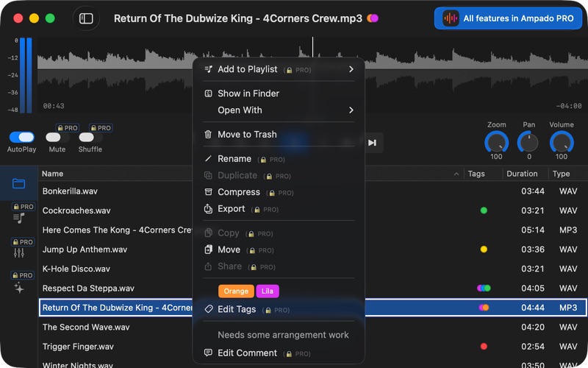Click the Zoom knob
The width and height of the screenshot is (588, 368).
pyautogui.click(x=497, y=142)
